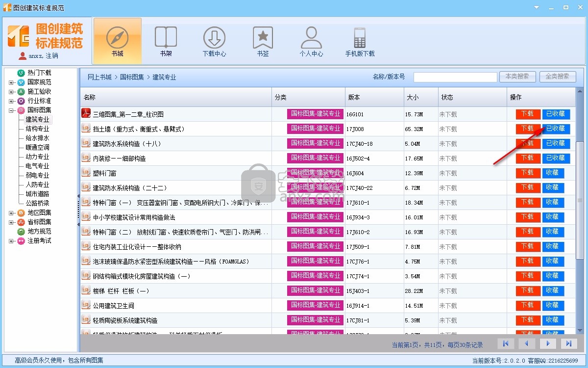Sort the table by 版本 column header
This screenshot has height=368, width=588.
pos(374,97)
